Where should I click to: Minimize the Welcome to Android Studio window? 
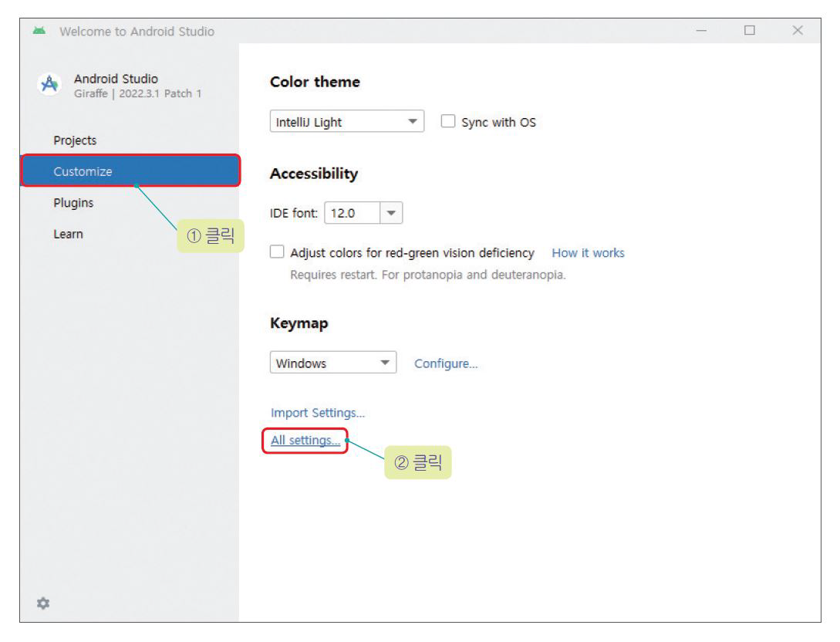(x=701, y=31)
